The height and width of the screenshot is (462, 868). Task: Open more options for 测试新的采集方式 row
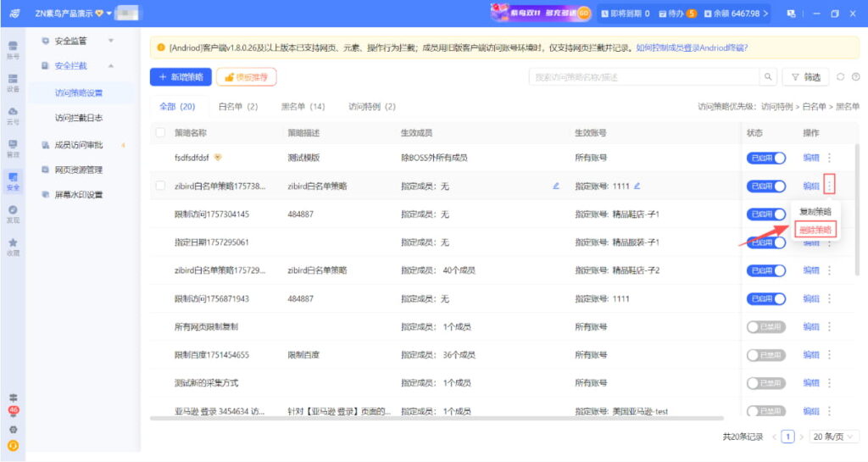pos(829,382)
